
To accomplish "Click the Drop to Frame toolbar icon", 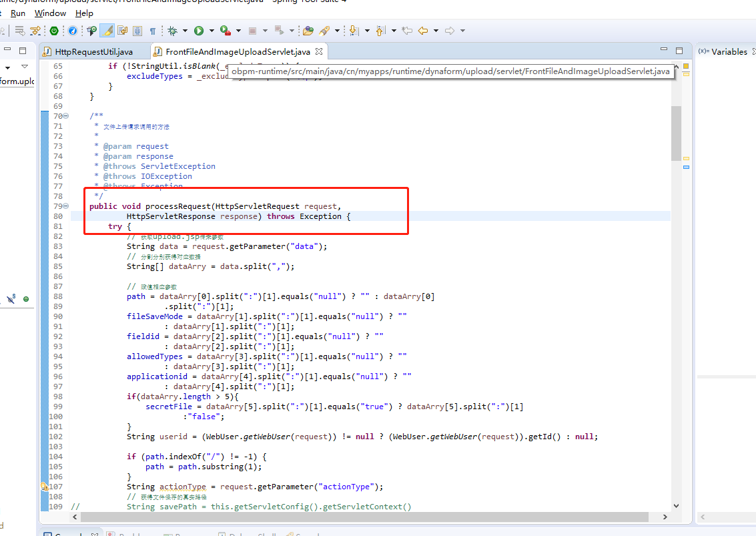I will tap(20, 31).
